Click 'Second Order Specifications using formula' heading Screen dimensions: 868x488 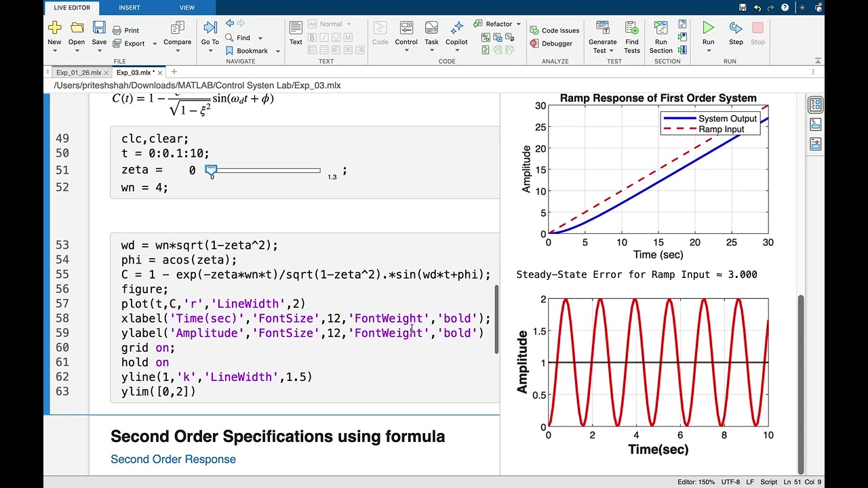point(277,436)
